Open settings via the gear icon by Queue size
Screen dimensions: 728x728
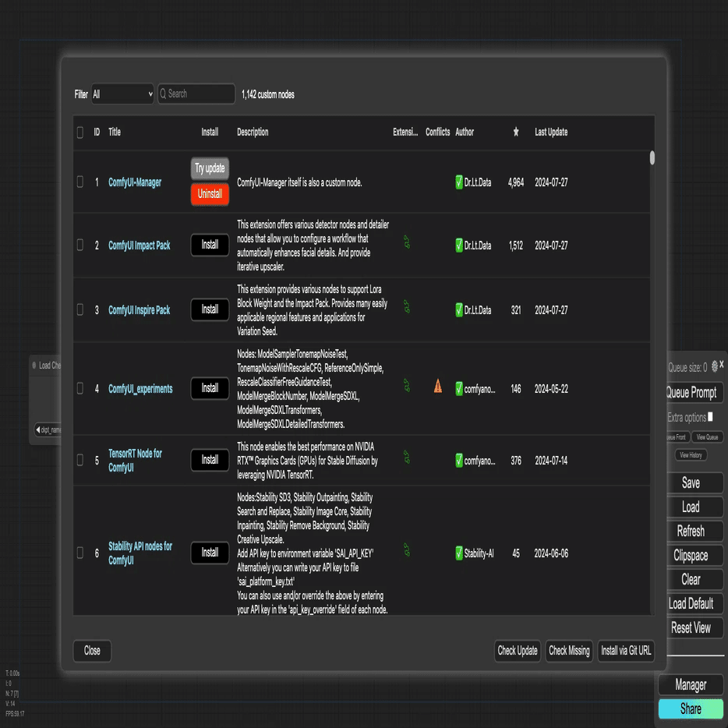tap(715, 366)
